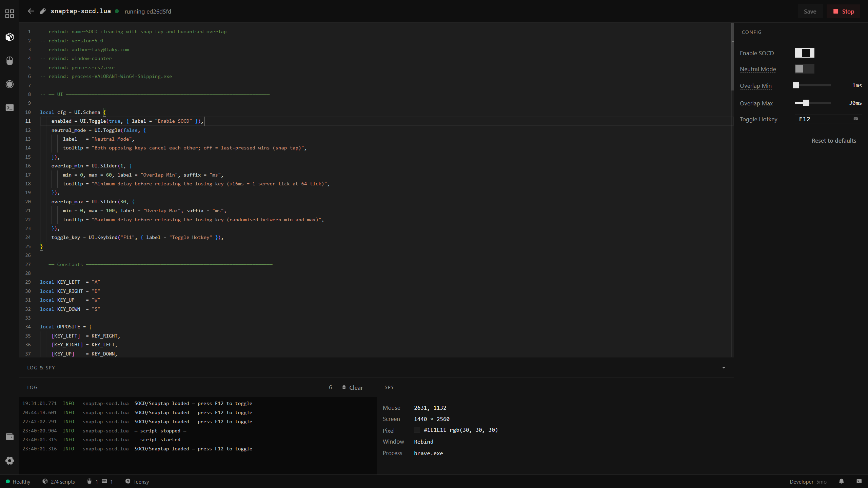Click the Developer 5mo status entry
The image size is (868, 488).
pyautogui.click(x=808, y=482)
